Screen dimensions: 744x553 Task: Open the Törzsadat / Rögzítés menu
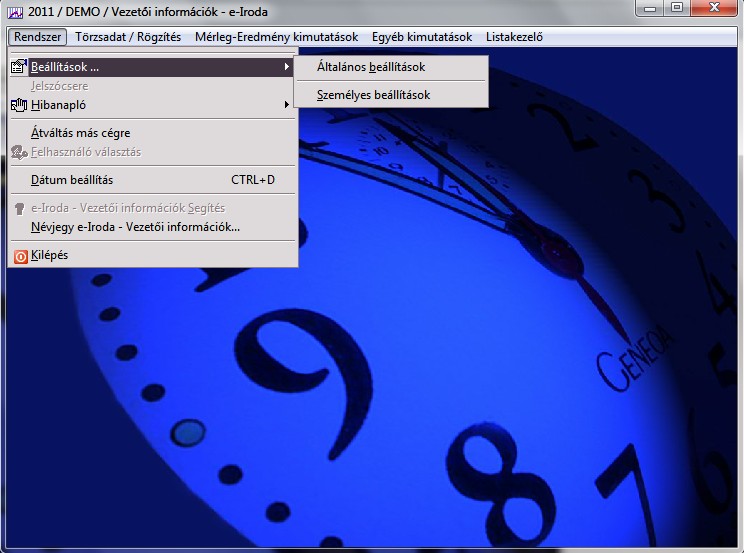coord(128,37)
